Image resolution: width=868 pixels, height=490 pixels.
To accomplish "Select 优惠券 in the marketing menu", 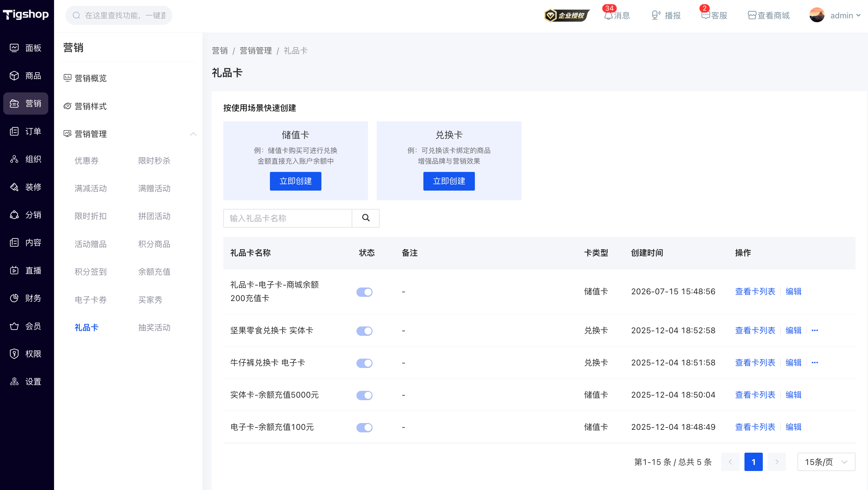I will [87, 161].
